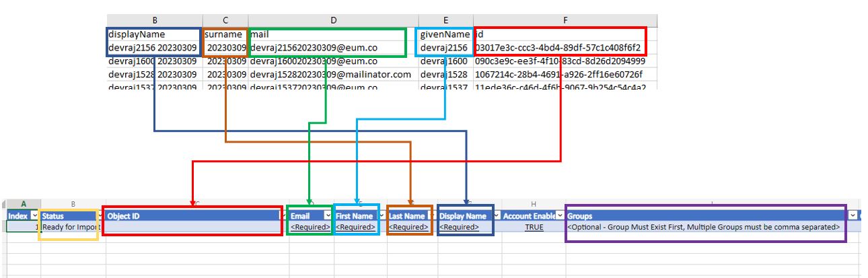The width and height of the screenshot is (868, 278).
Task: Select column F header in top sheet
Action: point(565,20)
